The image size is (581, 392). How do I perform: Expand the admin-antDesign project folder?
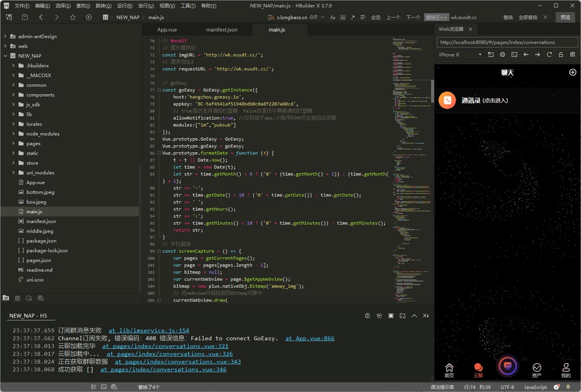(5, 36)
